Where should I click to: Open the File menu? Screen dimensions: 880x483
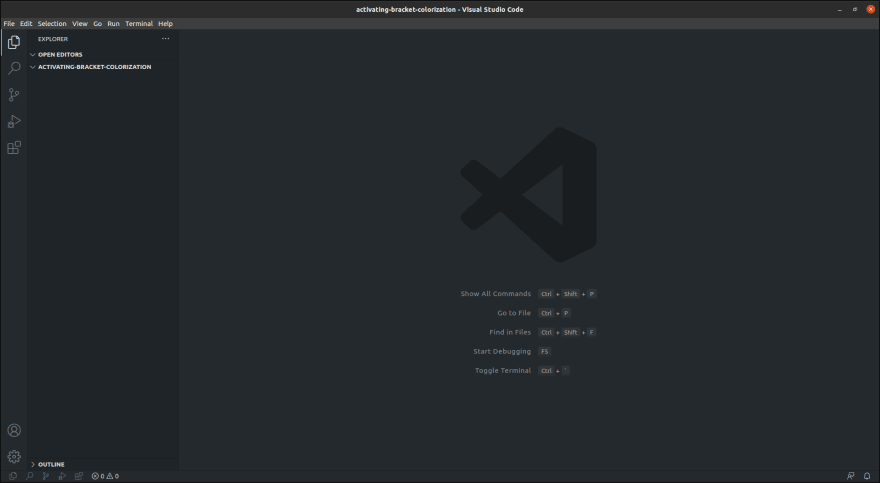(x=9, y=24)
